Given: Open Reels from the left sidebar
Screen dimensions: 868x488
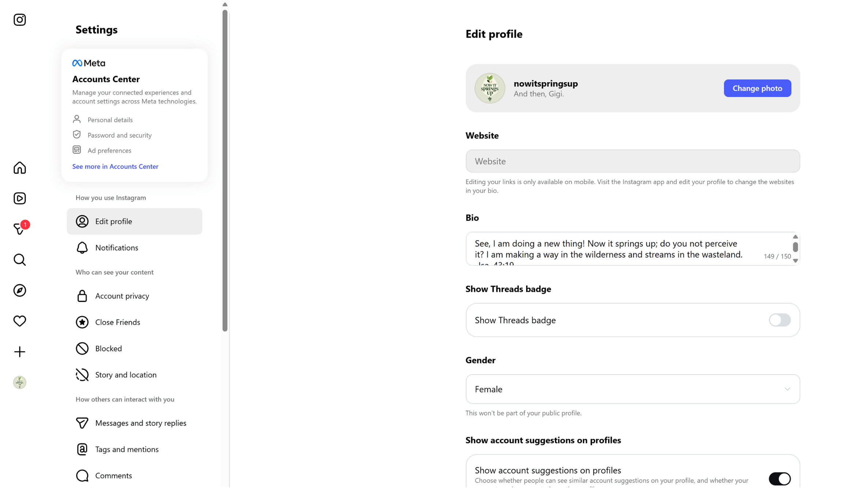Looking at the screenshot, I should (20, 199).
